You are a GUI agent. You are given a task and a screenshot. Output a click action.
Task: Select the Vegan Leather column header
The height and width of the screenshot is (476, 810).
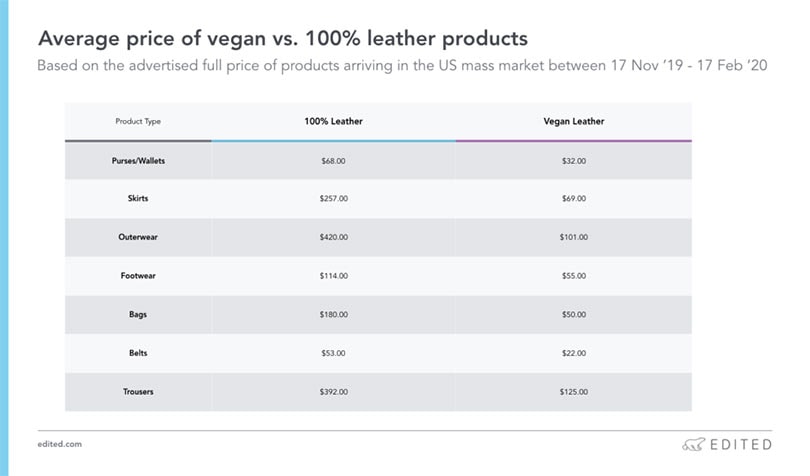[573, 121]
